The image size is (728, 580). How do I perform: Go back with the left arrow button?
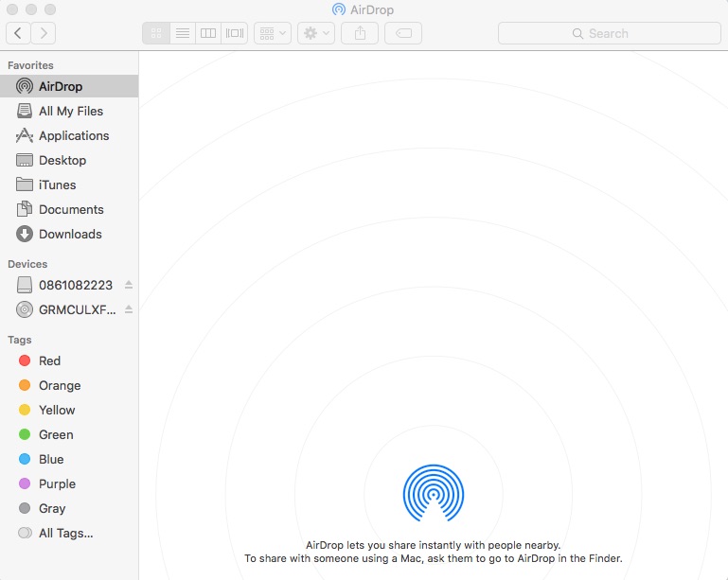(x=18, y=33)
